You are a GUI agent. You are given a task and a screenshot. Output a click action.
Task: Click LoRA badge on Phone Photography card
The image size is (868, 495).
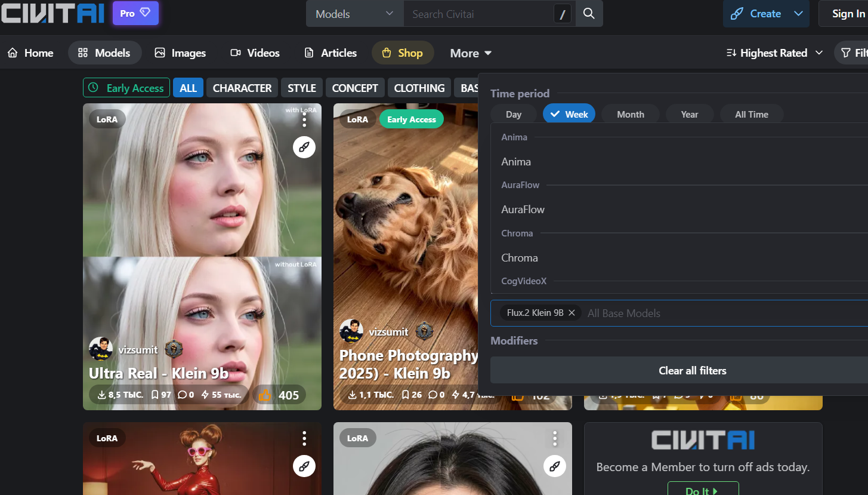[x=358, y=119]
